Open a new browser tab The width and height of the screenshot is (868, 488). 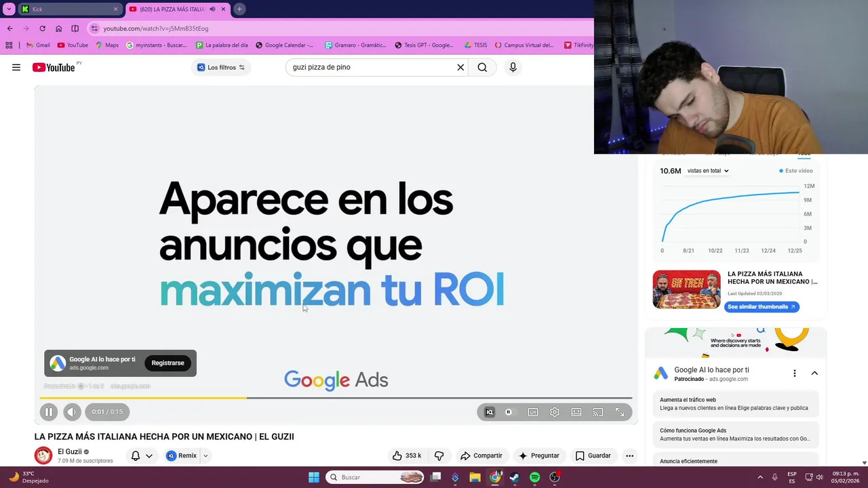(x=239, y=9)
